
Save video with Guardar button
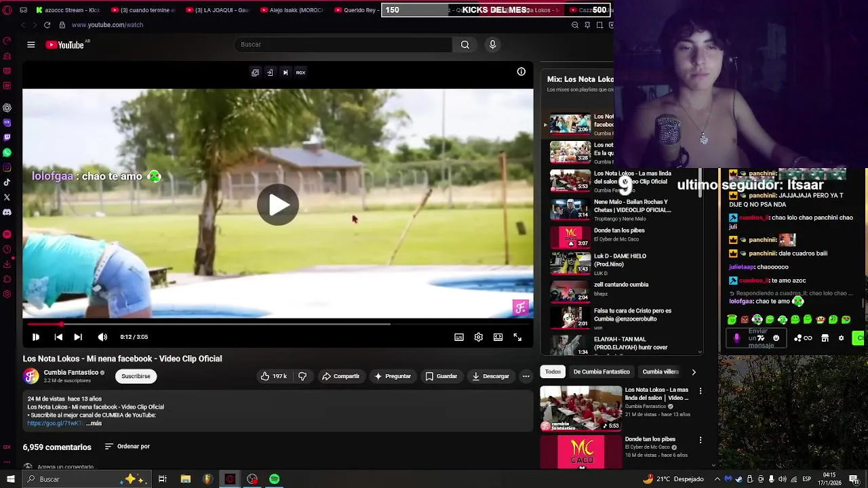coord(441,376)
